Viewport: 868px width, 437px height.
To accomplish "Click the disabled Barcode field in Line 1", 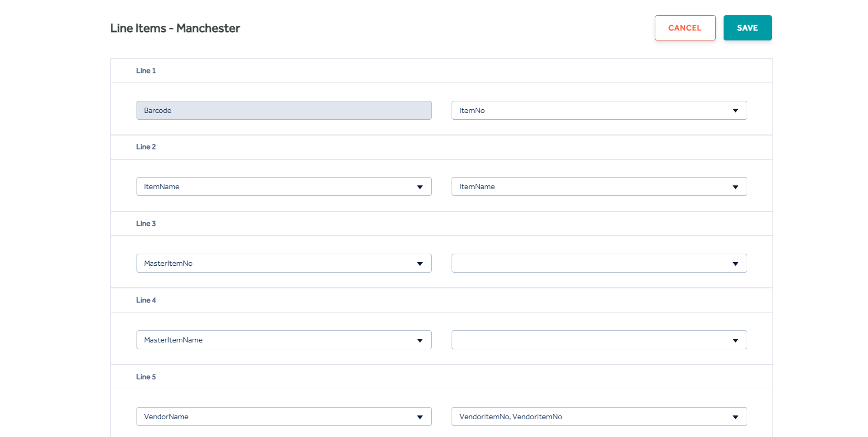I will click(x=284, y=110).
